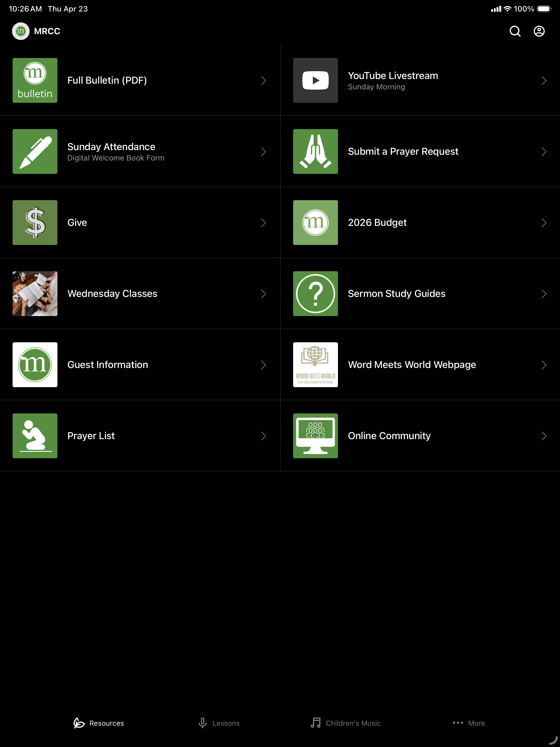Tap the MRCC logo in header
This screenshot has width=560, height=747.
coord(21,31)
